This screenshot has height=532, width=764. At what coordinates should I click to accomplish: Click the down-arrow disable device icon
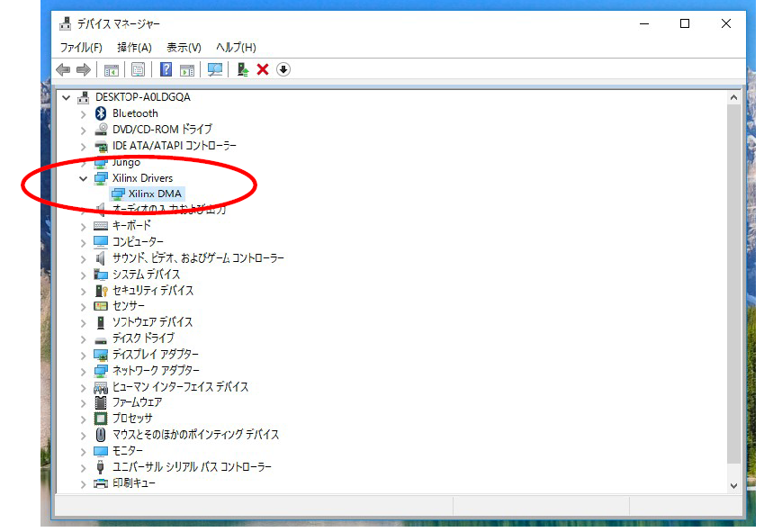click(283, 69)
